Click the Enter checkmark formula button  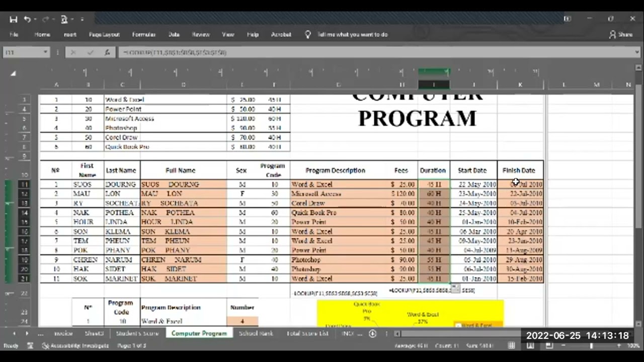coord(91,52)
